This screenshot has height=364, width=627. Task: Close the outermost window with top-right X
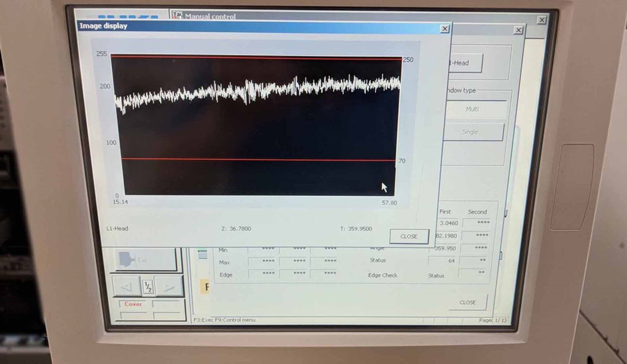click(x=542, y=20)
